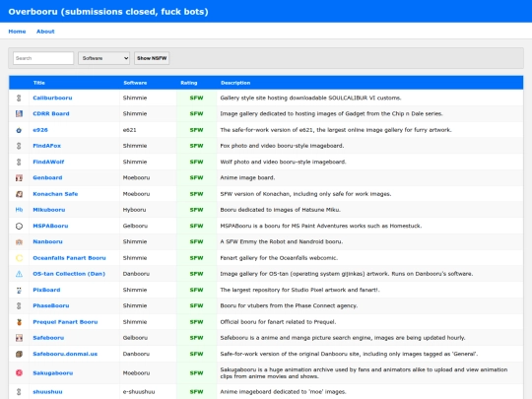Click the FindAFox row favicon
Image resolution: width=532 pixels, height=399 pixels.
click(x=19, y=146)
